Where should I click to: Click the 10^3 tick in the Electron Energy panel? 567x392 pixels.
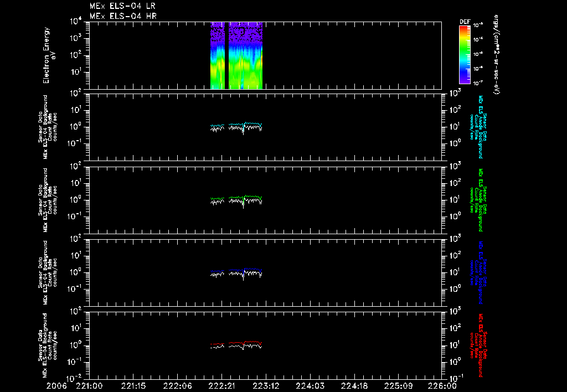[75, 38]
